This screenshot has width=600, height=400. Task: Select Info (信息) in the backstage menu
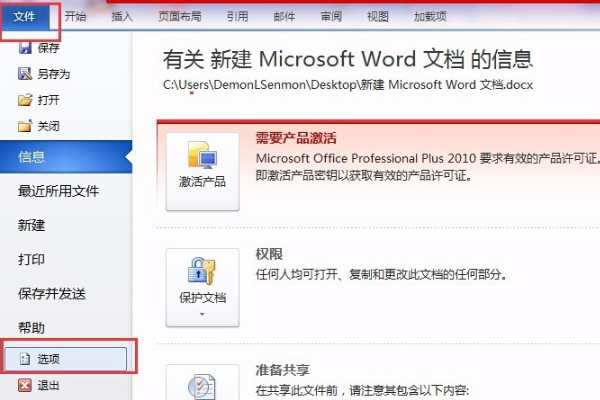pyautogui.click(x=66, y=157)
